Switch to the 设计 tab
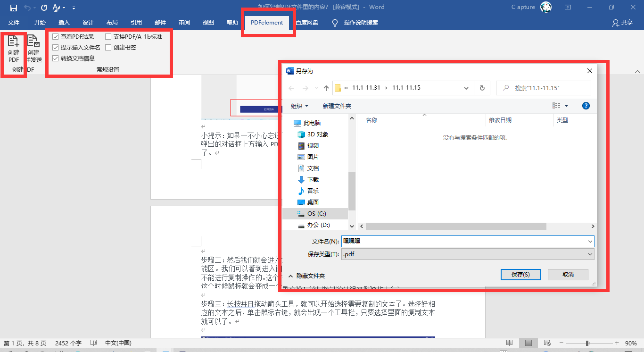 pos(88,23)
